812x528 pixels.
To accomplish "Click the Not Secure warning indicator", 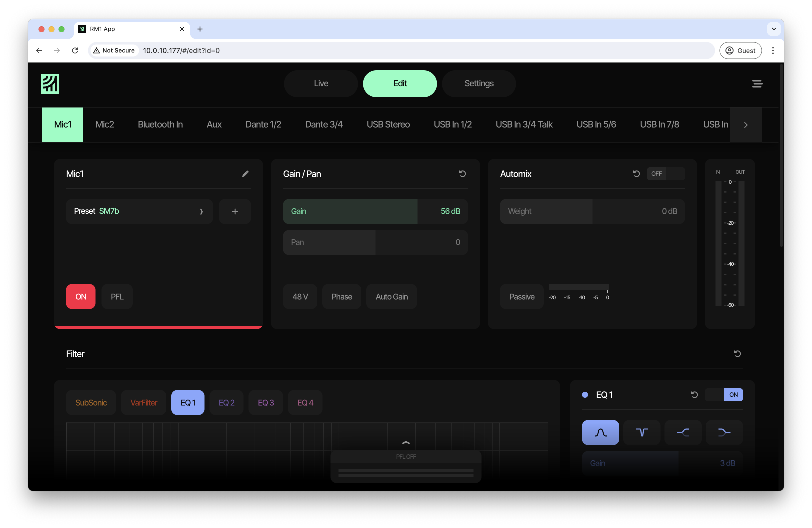I will (x=114, y=50).
